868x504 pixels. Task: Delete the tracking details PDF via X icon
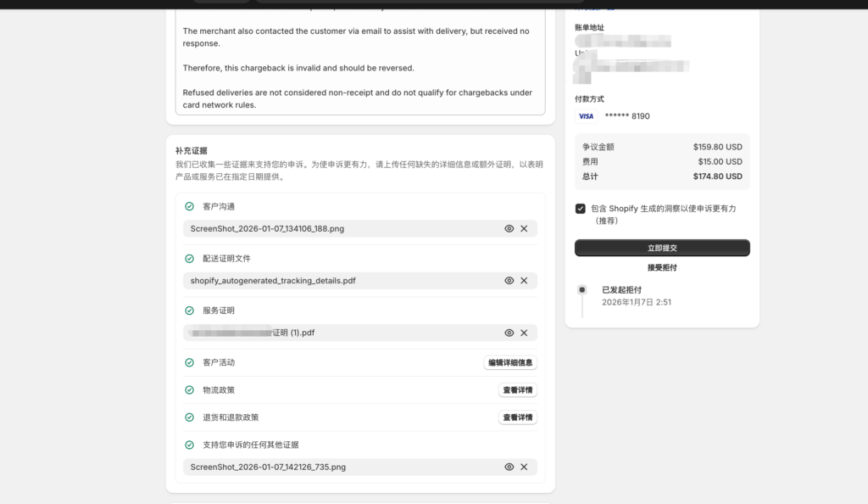[525, 280]
